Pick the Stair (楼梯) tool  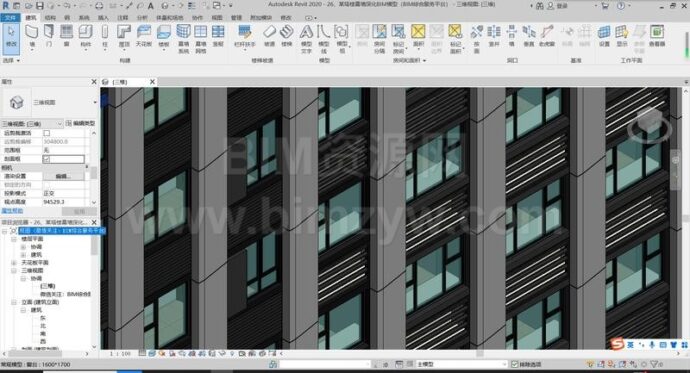click(x=286, y=36)
